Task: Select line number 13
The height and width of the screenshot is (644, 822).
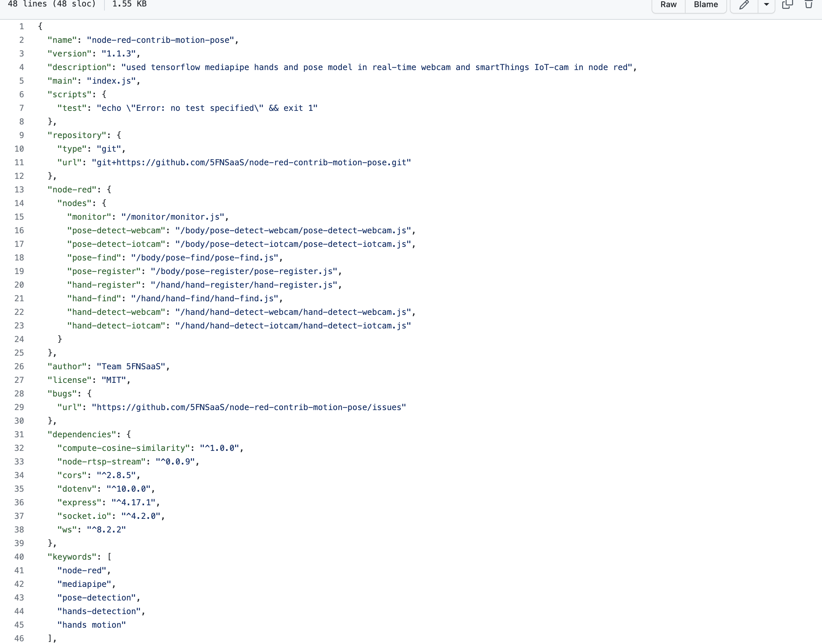Action: tap(19, 190)
